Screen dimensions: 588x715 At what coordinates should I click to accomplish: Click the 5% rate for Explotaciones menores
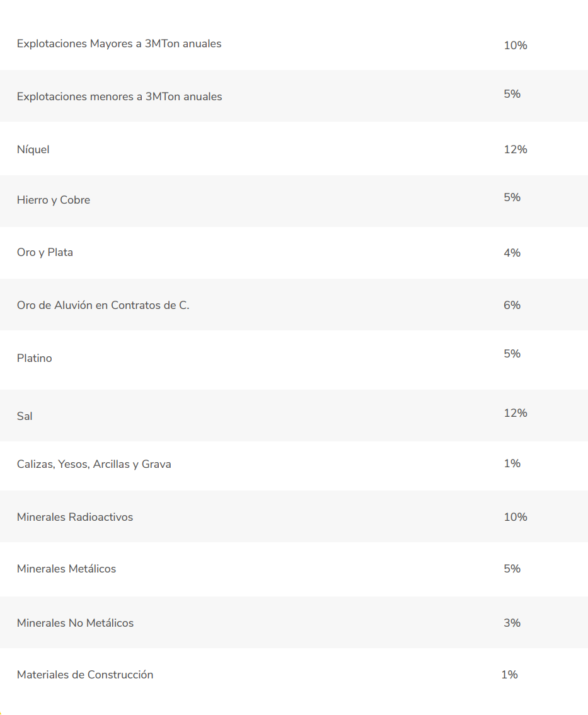[x=512, y=93]
